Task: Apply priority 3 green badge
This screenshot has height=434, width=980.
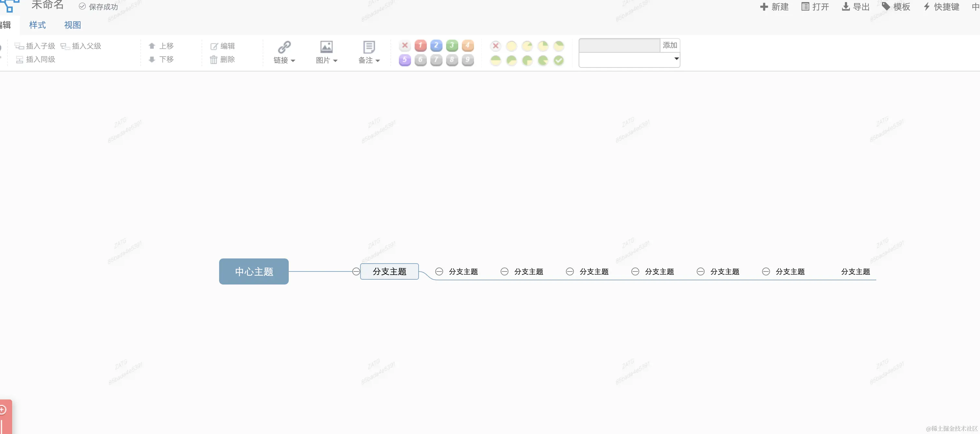Action: point(452,46)
